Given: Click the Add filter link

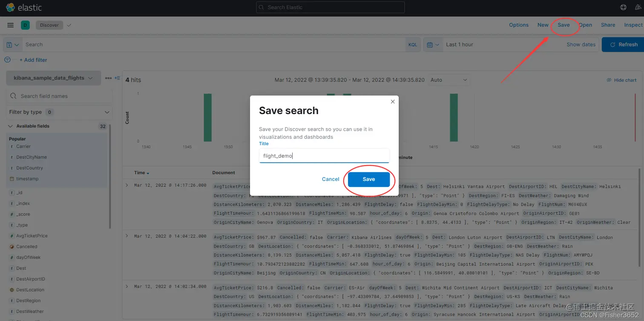Looking at the screenshot, I should tap(33, 60).
